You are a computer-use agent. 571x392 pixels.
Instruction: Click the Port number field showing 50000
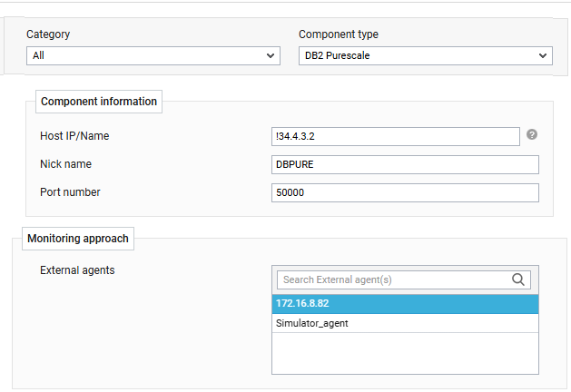coord(405,192)
